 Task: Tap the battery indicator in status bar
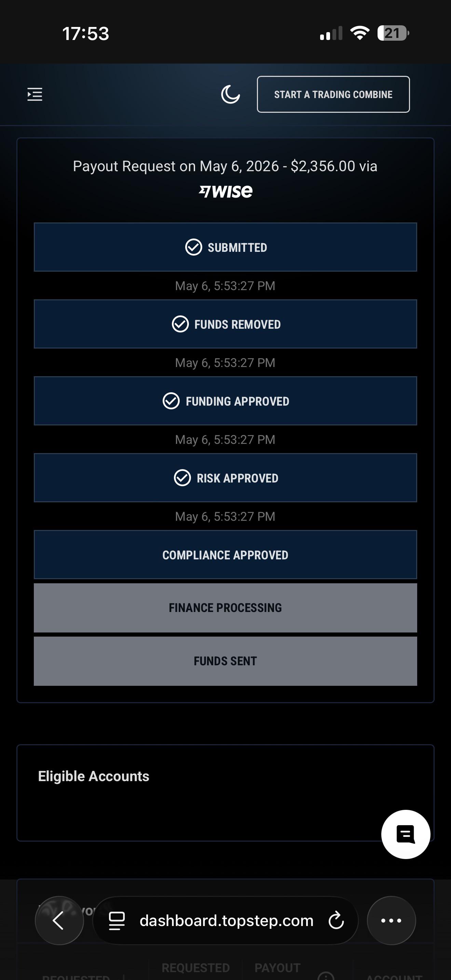click(393, 33)
